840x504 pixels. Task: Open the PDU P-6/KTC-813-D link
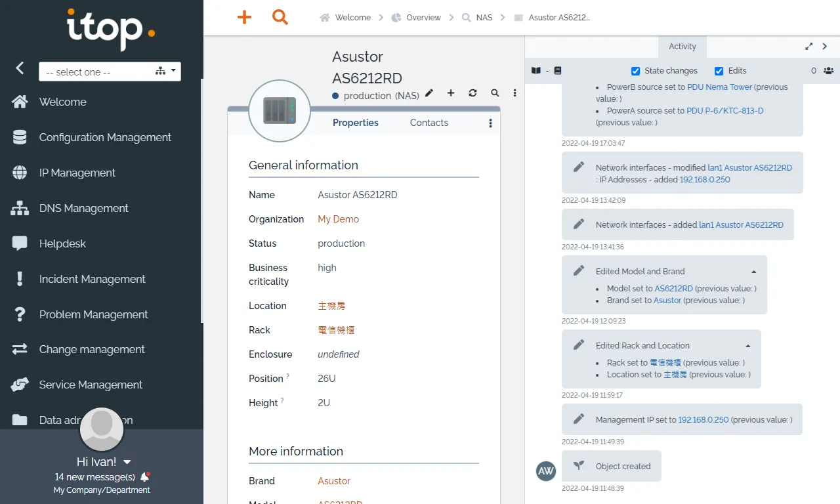click(x=725, y=110)
